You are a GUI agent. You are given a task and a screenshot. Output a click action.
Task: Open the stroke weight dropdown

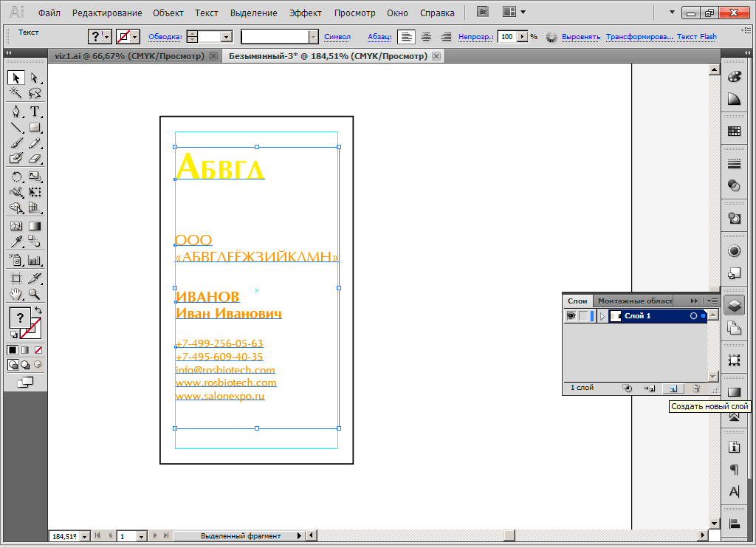226,36
